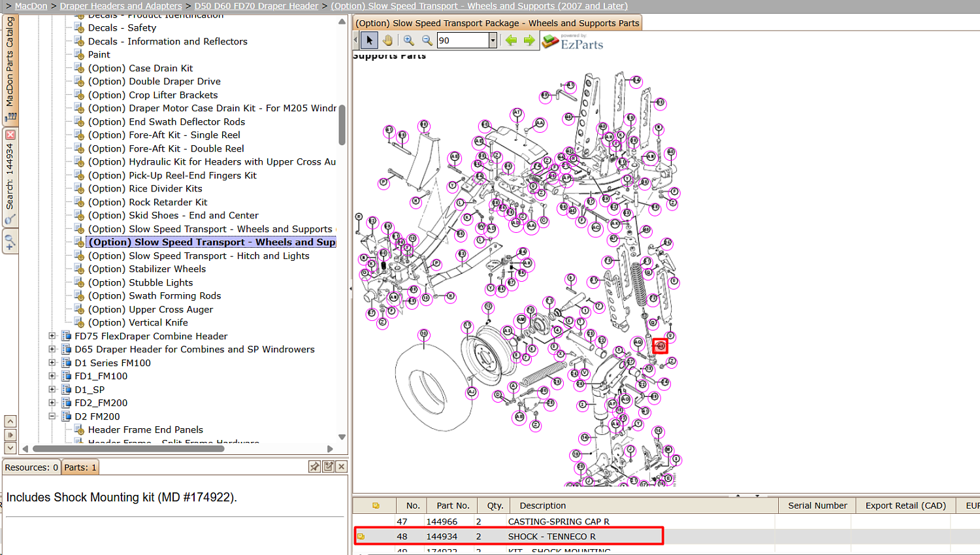Select the pointer arrow tool
This screenshot has width=980, height=555.
pyautogui.click(x=370, y=41)
